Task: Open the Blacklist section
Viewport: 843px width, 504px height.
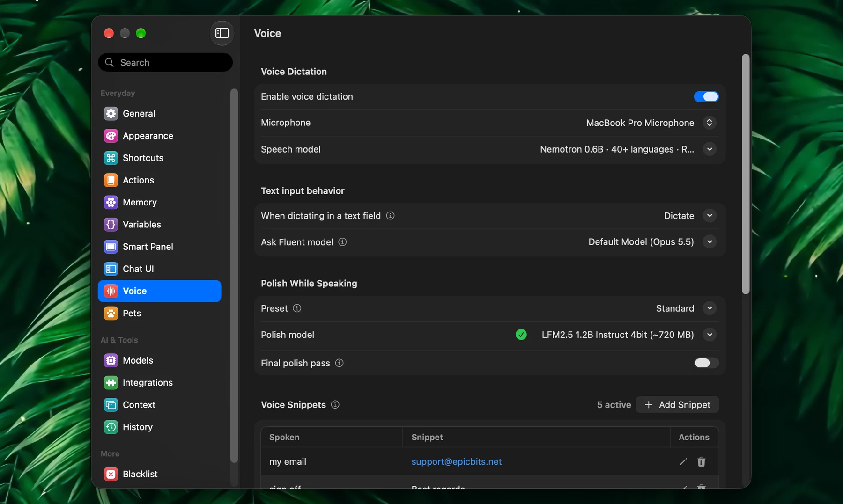Action: 159,474
